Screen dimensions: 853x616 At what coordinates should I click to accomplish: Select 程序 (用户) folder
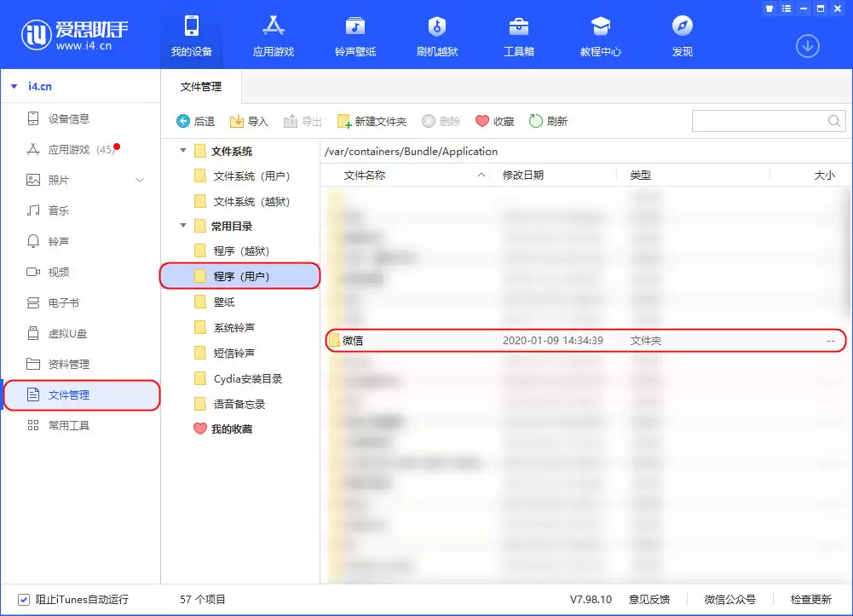click(239, 276)
